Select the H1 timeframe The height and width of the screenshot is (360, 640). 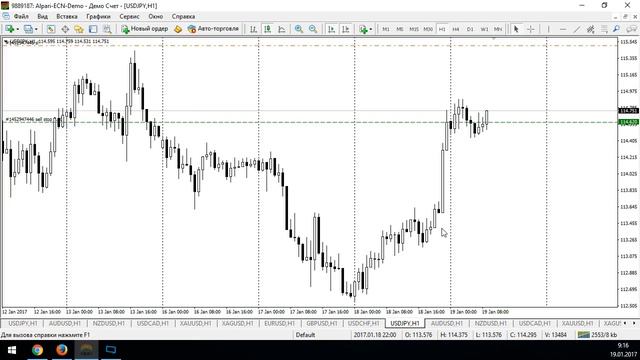[x=442, y=29]
